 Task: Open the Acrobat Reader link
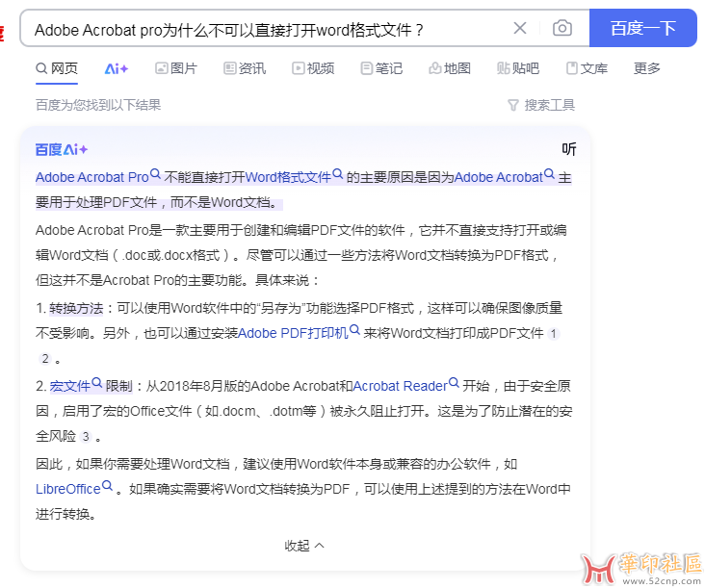[x=400, y=386]
